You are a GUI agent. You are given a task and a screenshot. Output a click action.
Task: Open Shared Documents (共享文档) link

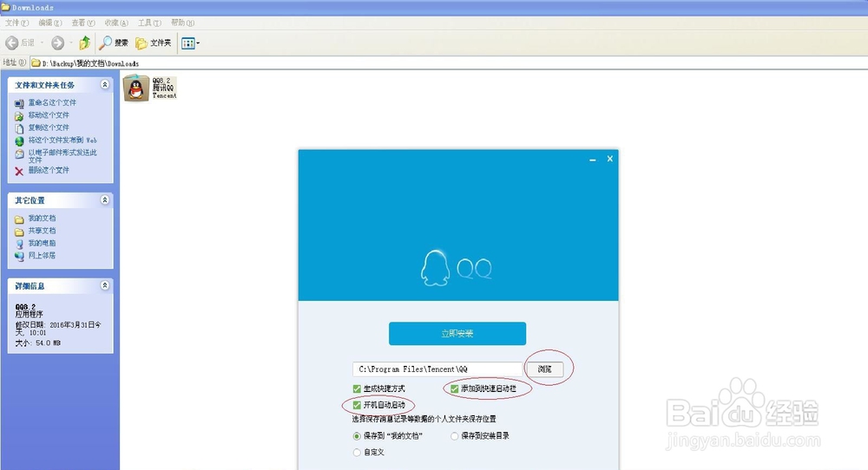coord(42,231)
